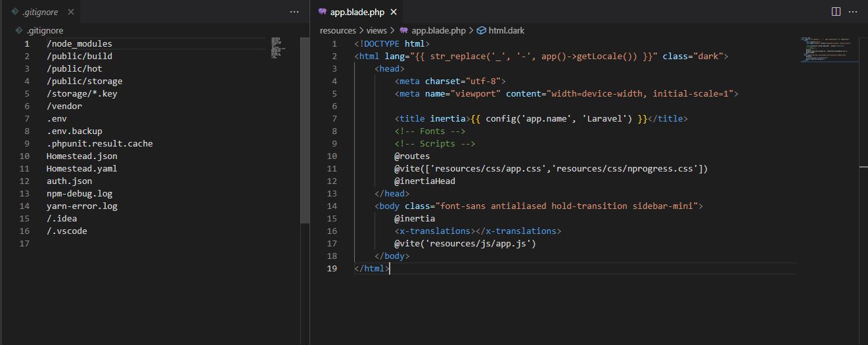
Task: Click the Blade icon in app.blade.php breadcrumb
Action: click(403, 30)
